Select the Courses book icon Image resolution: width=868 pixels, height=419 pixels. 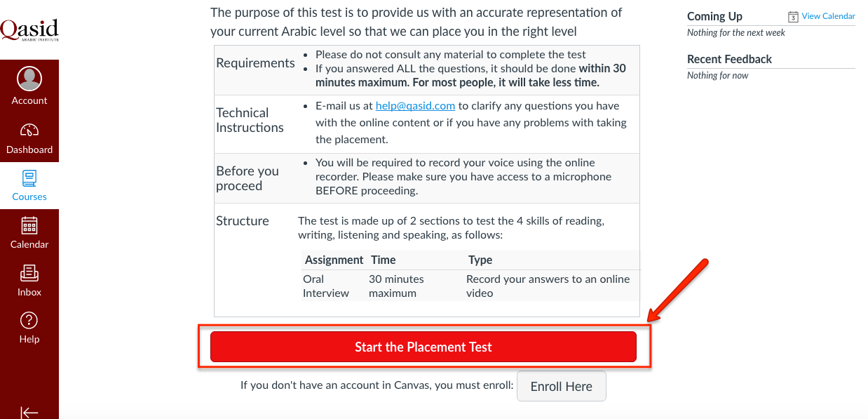(x=29, y=178)
